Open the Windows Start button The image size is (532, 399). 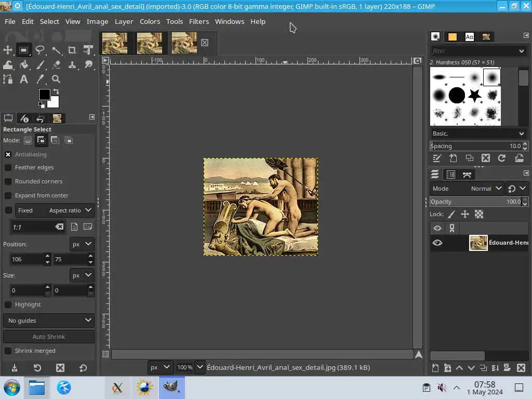pos(12,388)
